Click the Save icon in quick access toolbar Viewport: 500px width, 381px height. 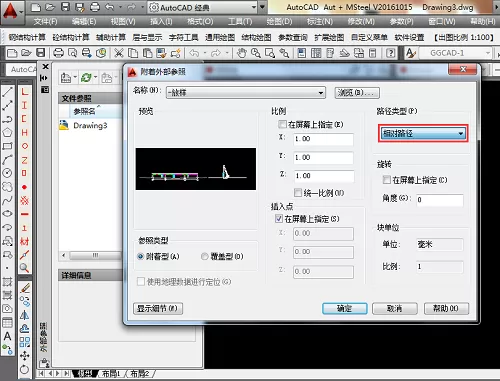point(66,7)
